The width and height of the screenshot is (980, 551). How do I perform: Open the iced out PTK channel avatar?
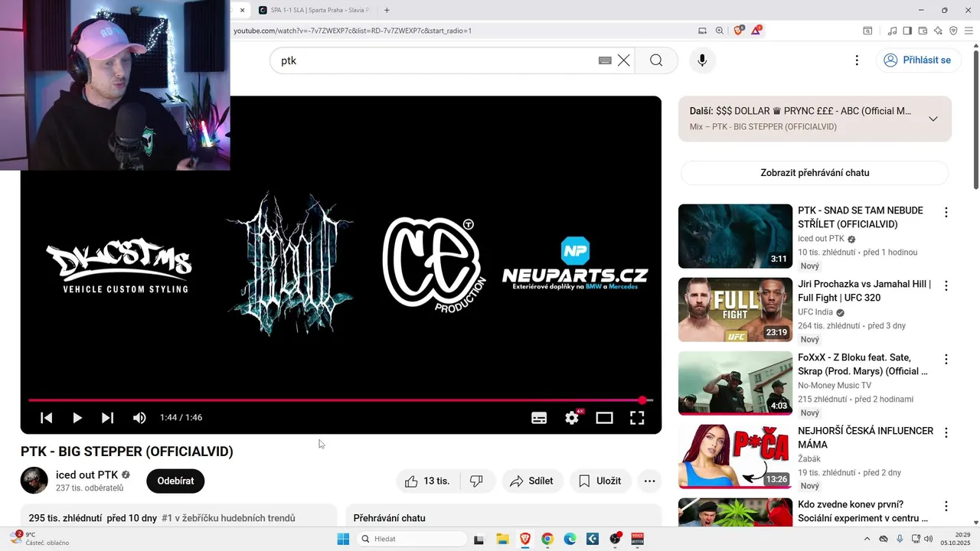34,481
